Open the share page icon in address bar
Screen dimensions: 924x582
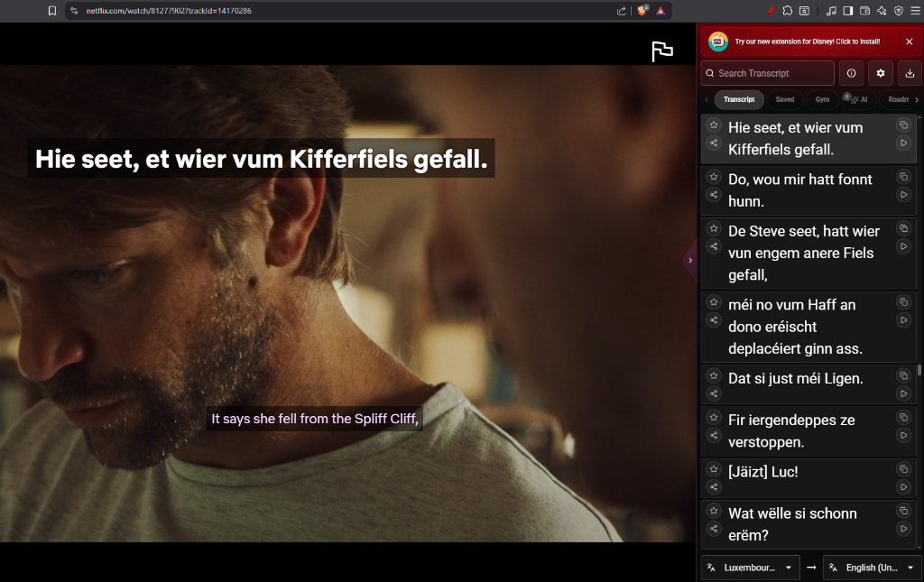pyautogui.click(x=621, y=11)
